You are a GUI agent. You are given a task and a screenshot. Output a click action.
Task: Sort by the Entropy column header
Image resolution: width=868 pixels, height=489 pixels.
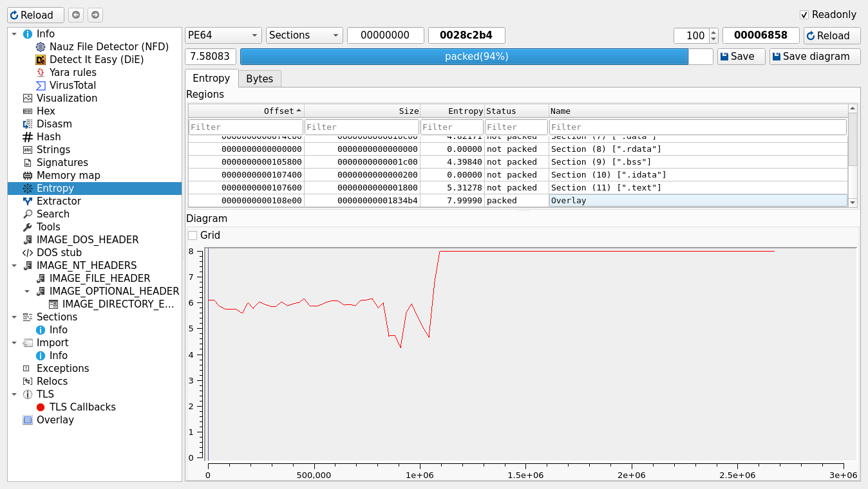pos(452,111)
